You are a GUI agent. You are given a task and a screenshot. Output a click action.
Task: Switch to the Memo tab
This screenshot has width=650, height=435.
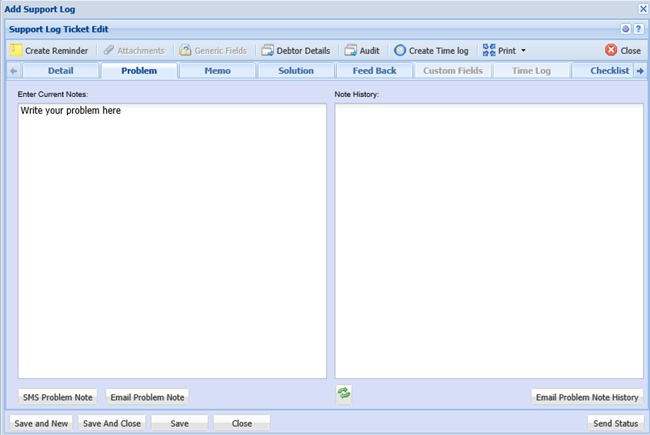coord(217,71)
